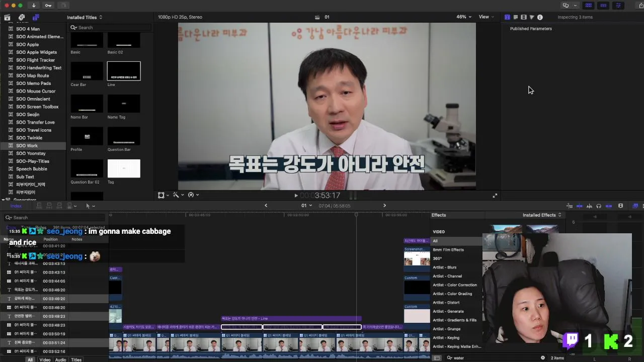Click the titles browser Search field

point(111,28)
